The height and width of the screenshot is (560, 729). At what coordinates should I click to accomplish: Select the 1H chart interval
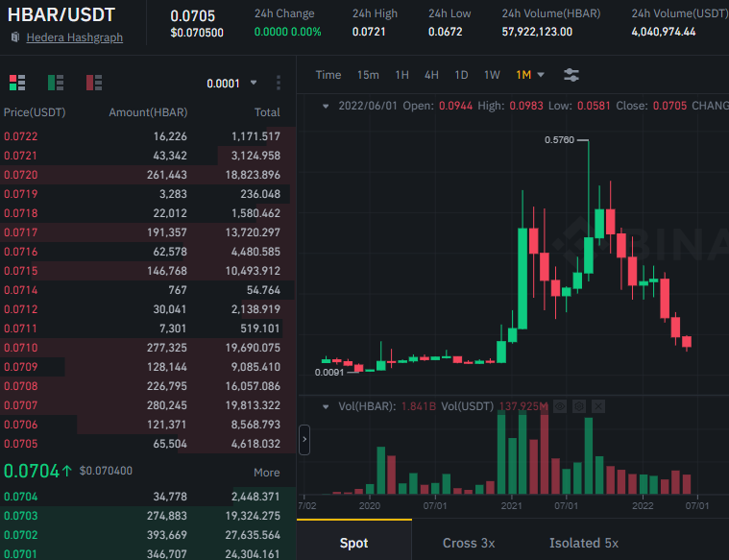coord(401,75)
